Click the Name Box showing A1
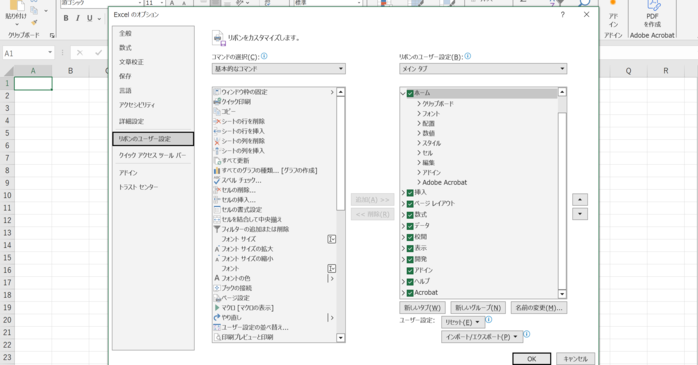 (28, 53)
